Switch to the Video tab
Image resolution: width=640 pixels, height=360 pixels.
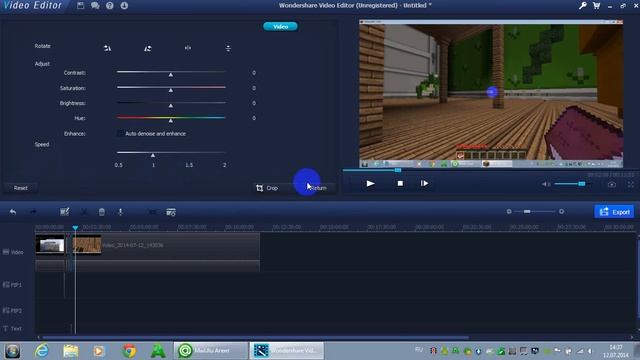pos(280,27)
